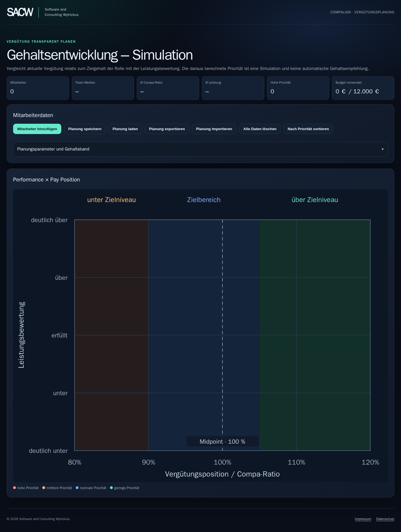Click the red hohe Priorität legend dot
401x532 pixels.
14,488
